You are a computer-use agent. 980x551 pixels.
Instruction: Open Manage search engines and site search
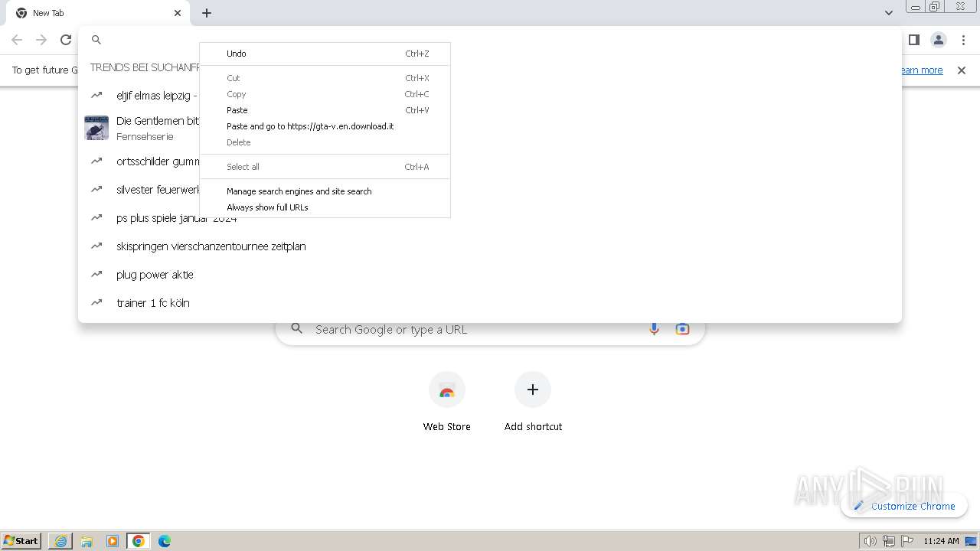(x=325, y=191)
